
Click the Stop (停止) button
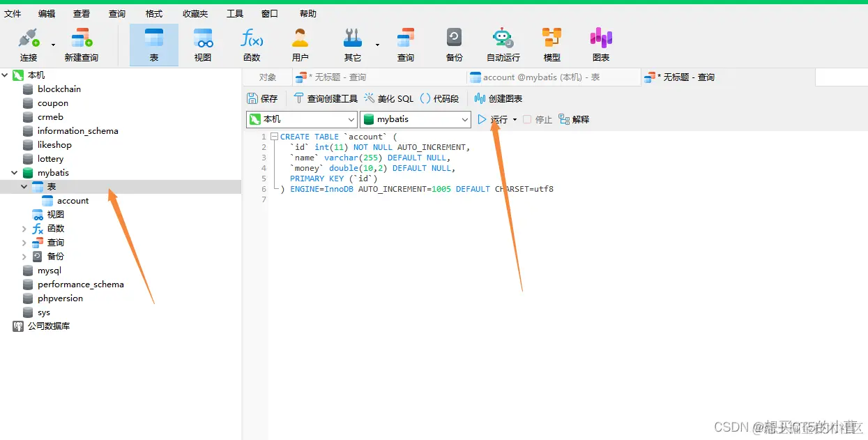[538, 119]
